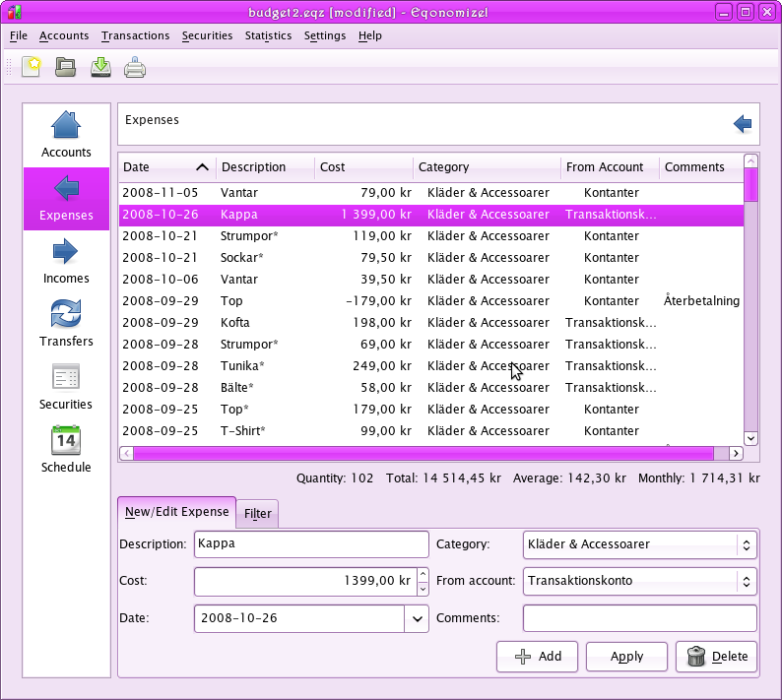This screenshot has width=782, height=700.
Task: Click the Apply button
Action: pos(627,657)
